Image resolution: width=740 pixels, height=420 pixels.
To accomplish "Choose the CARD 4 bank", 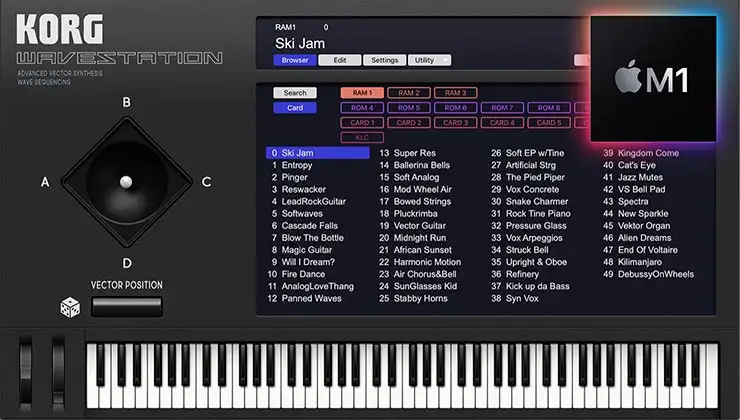I will pyautogui.click(x=502, y=123).
